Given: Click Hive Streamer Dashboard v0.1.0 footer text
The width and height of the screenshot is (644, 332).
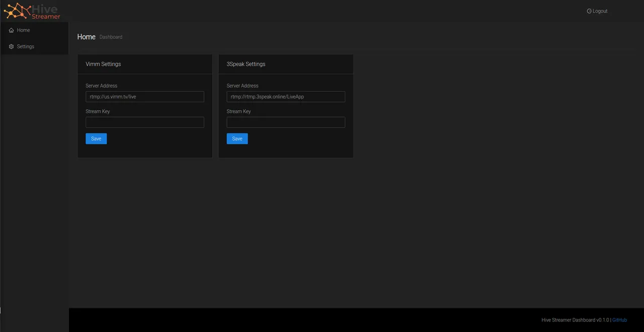Looking at the screenshot, I should 575,320.
